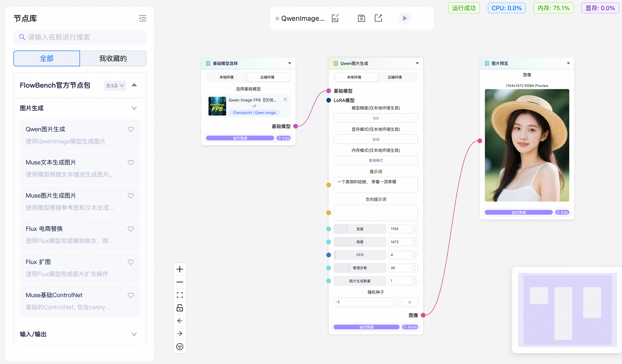Click the fit-to-screen canvas icon
The height and width of the screenshot is (364, 622).
(180, 295)
